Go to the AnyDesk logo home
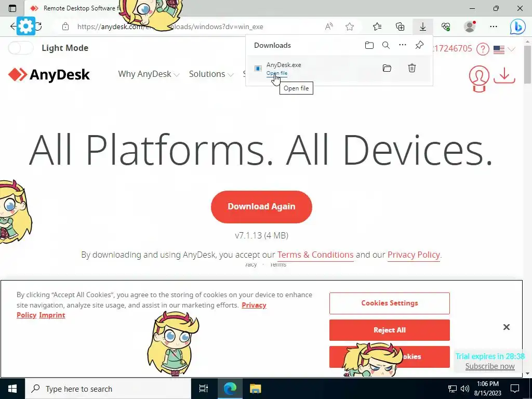Image resolution: width=532 pixels, height=399 pixels. 49,75
